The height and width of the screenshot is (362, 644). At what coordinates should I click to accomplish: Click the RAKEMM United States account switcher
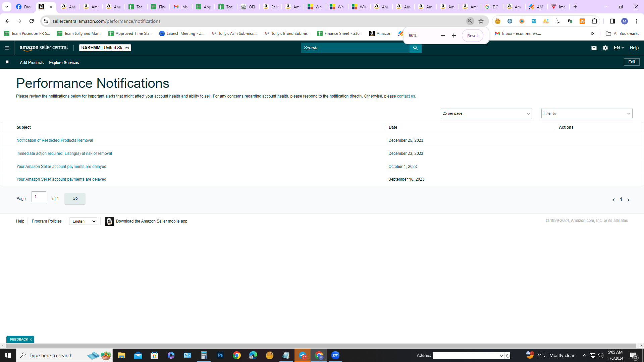[x=105, y=48]
